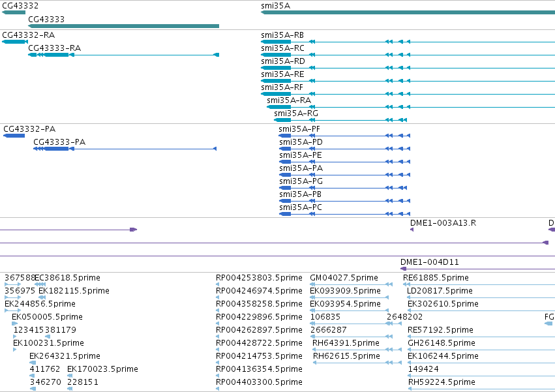Select transcript smi35A-RF
This screenshot has width=555, height=392.
[282, 87]
